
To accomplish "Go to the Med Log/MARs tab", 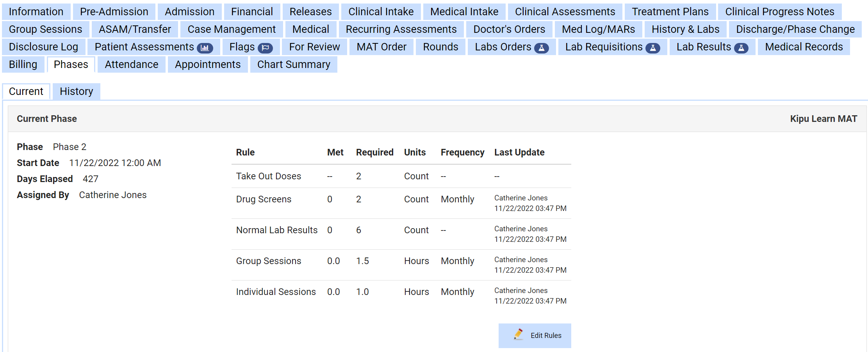I will tap(598, 29).
